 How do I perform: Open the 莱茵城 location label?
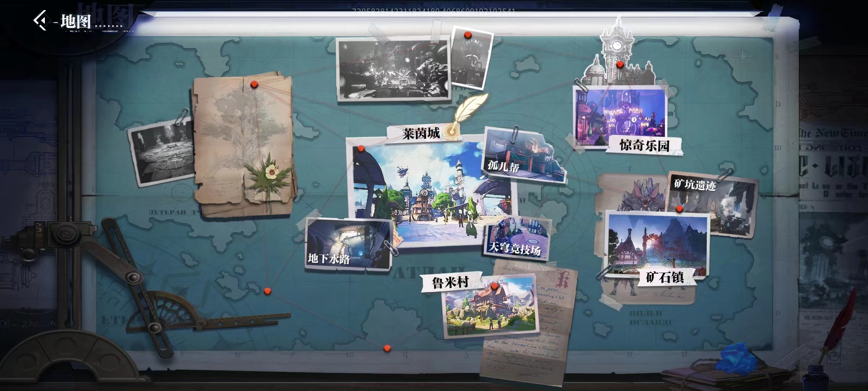point(421,134)
